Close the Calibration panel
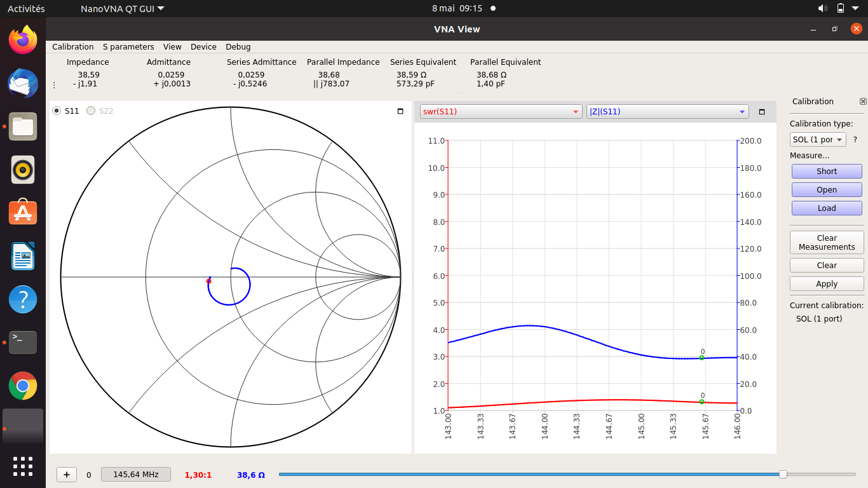The width and height of the screenshot is (868, 488). 863,102
